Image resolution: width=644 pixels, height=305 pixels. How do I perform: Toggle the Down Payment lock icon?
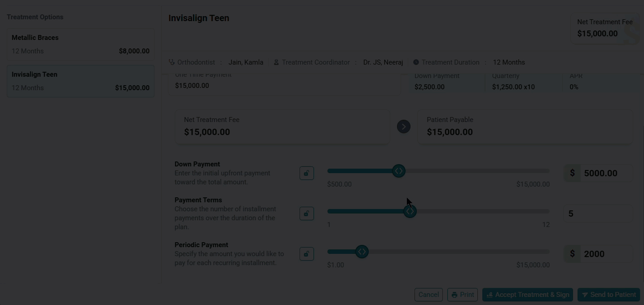(307, 173)
